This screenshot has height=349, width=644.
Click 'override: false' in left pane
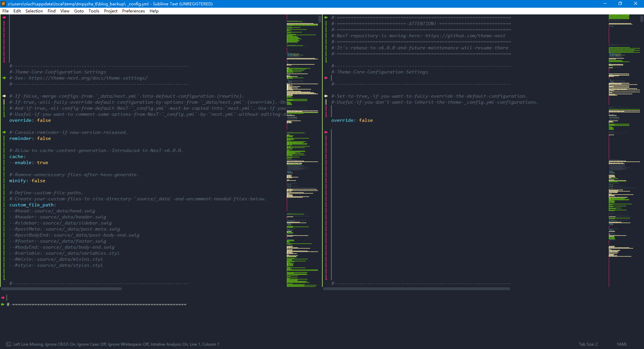(30, 120)
